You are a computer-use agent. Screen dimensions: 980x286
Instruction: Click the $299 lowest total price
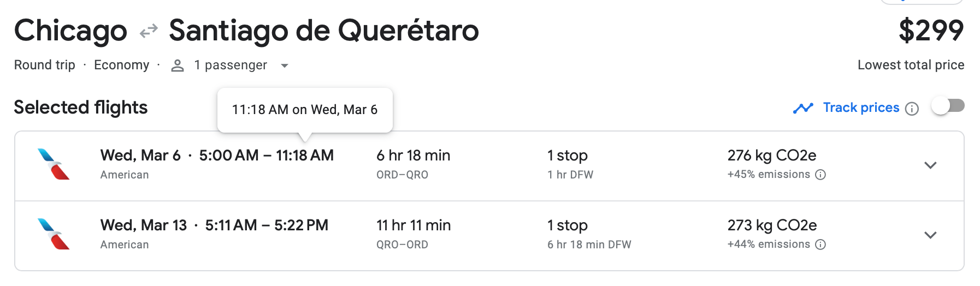point(931,31)
